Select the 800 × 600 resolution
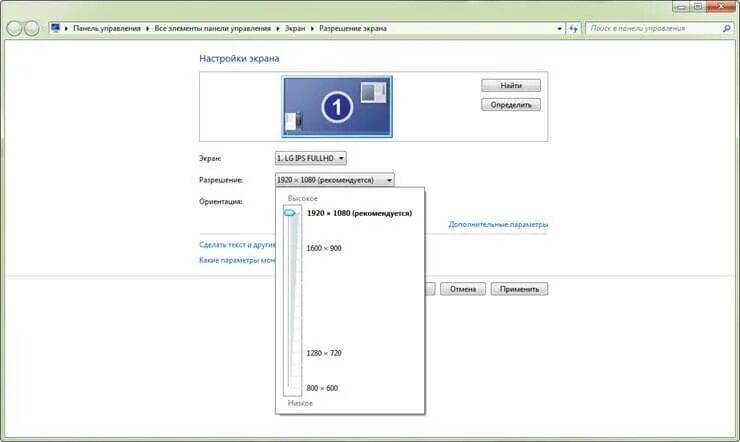The height and width of the screenshot is (442, 740). click(x=322, y=388)
